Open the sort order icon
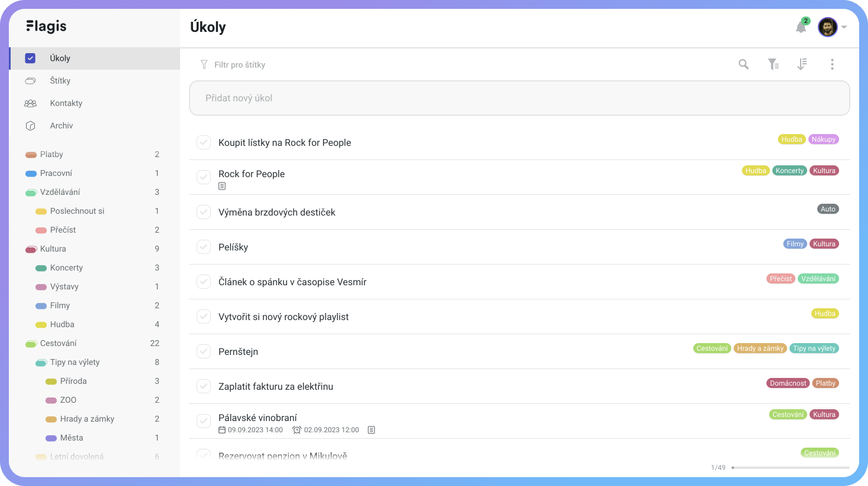This screenshot has height=486, width=868. click(802, 64)
